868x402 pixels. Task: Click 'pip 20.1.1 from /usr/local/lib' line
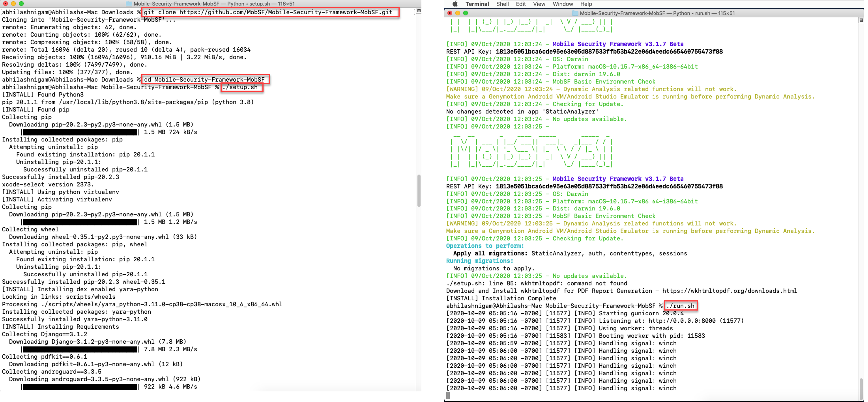point(128,102)
